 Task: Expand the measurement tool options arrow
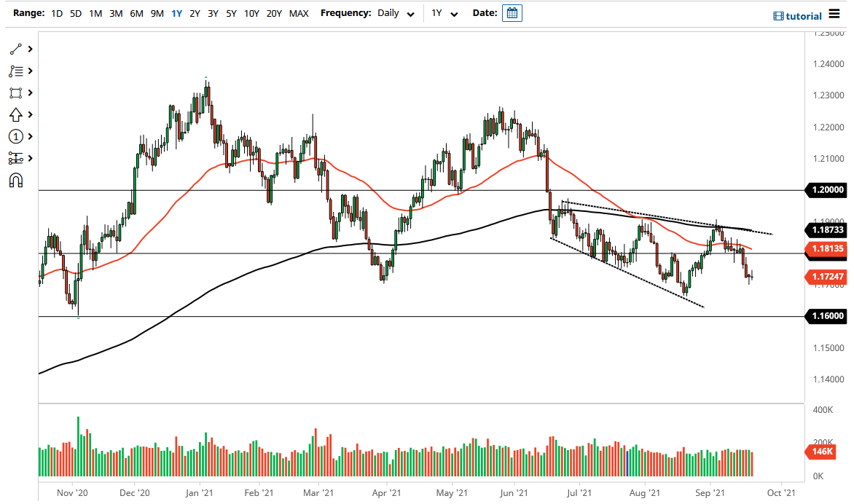[x=31, y=158]
